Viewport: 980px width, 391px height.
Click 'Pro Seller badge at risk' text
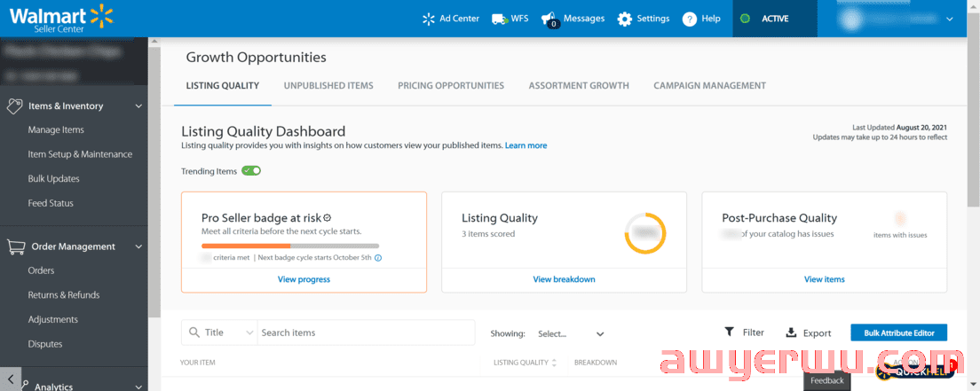(x=261, y=218)
